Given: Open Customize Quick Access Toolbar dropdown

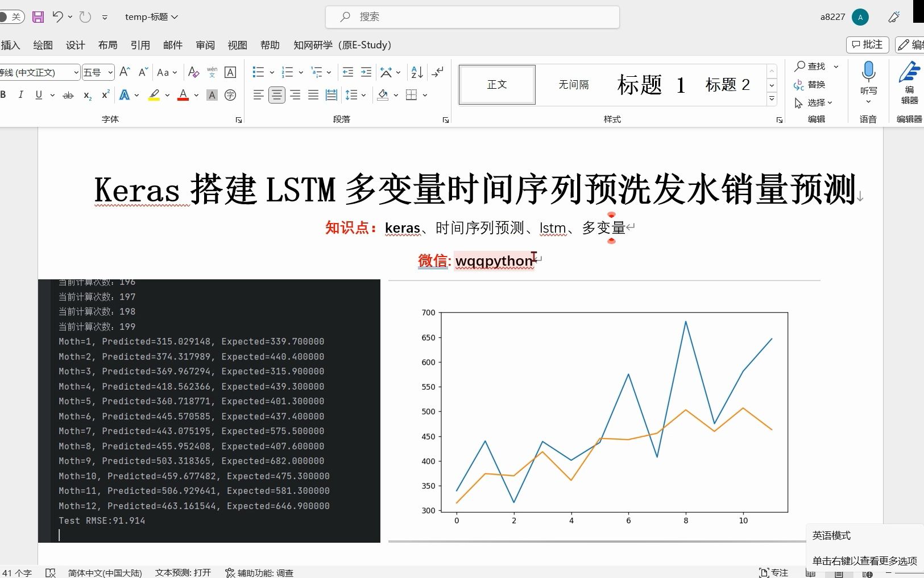Looking at the screenshot, I should (105, 17).
